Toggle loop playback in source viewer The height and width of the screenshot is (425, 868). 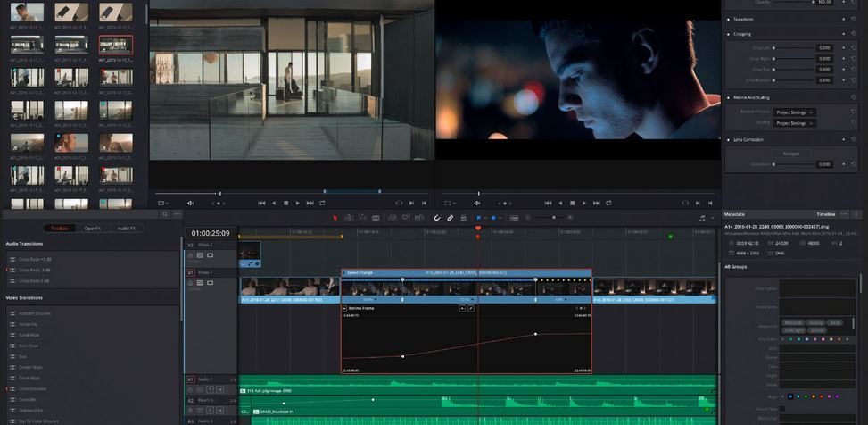[x=322, y=204]
